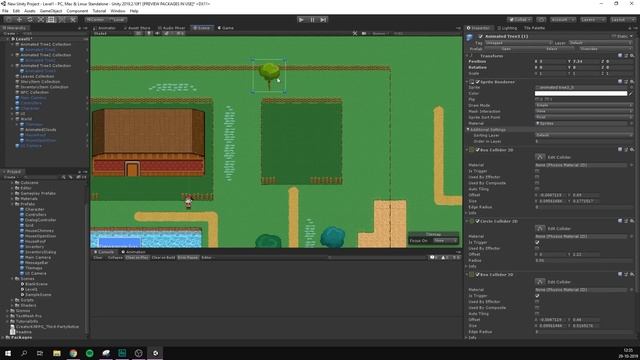Click the Pause button in toolbar
The height and width of the screenshot is (360, 640).
pyautogui.click(x=312, y=20)
